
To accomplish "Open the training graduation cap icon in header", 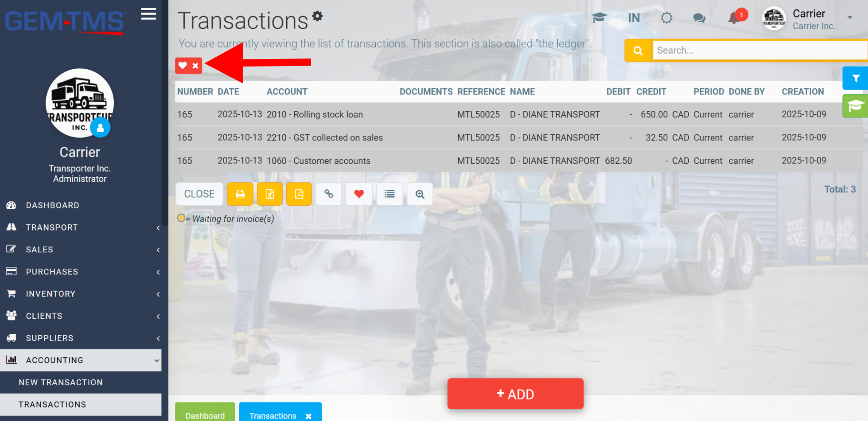I will tap(599, 18).
